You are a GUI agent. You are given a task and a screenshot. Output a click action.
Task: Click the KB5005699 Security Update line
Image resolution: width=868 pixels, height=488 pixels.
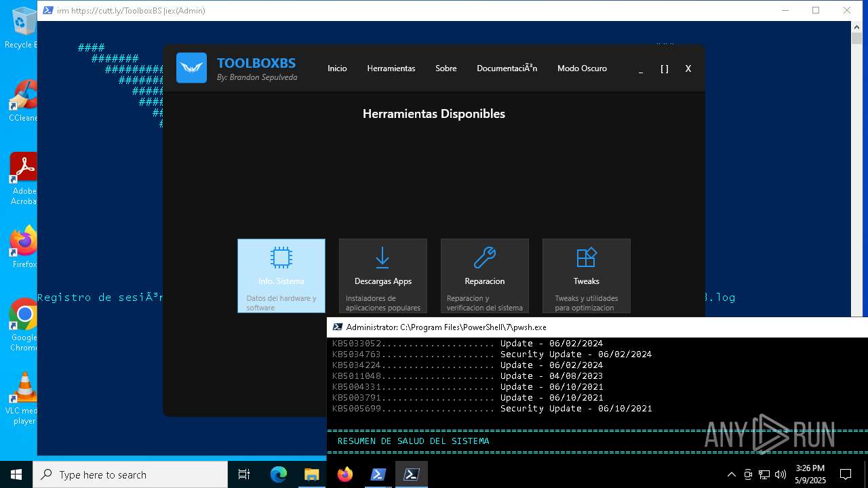(x=492, y=408)
